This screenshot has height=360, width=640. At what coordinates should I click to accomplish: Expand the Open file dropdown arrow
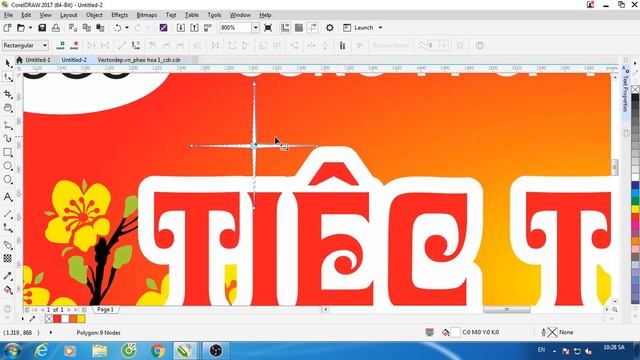[30, 28]
